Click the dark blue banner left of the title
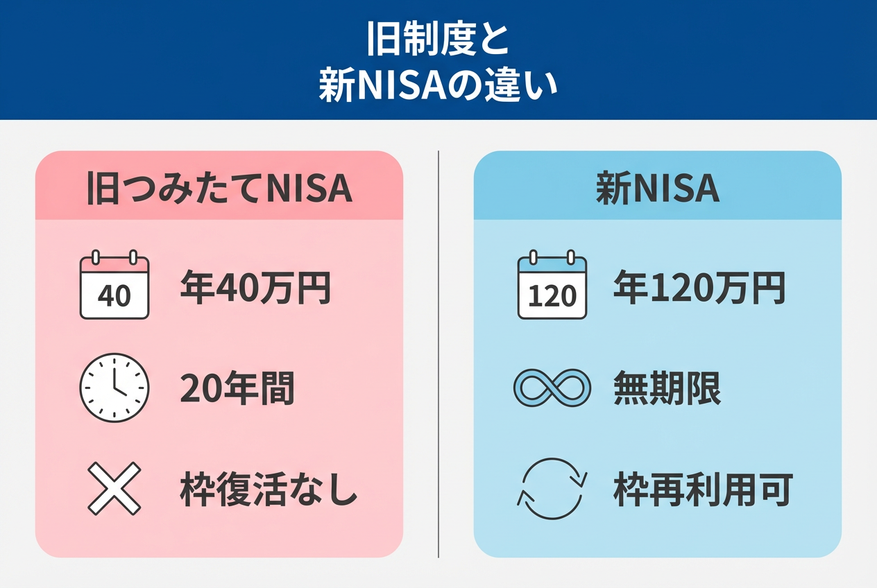Viewport: 877px width, 588px height. pos(139,59)
